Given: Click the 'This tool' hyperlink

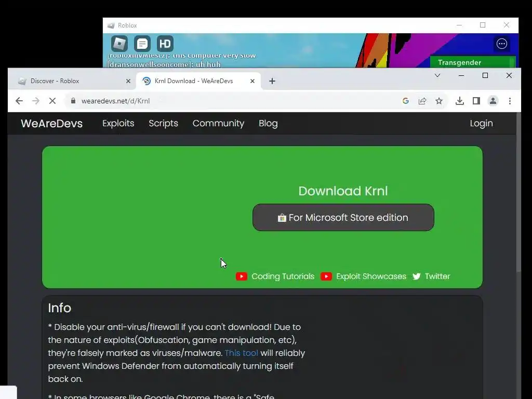Looking at the screenshot, I should pos(241,353).
